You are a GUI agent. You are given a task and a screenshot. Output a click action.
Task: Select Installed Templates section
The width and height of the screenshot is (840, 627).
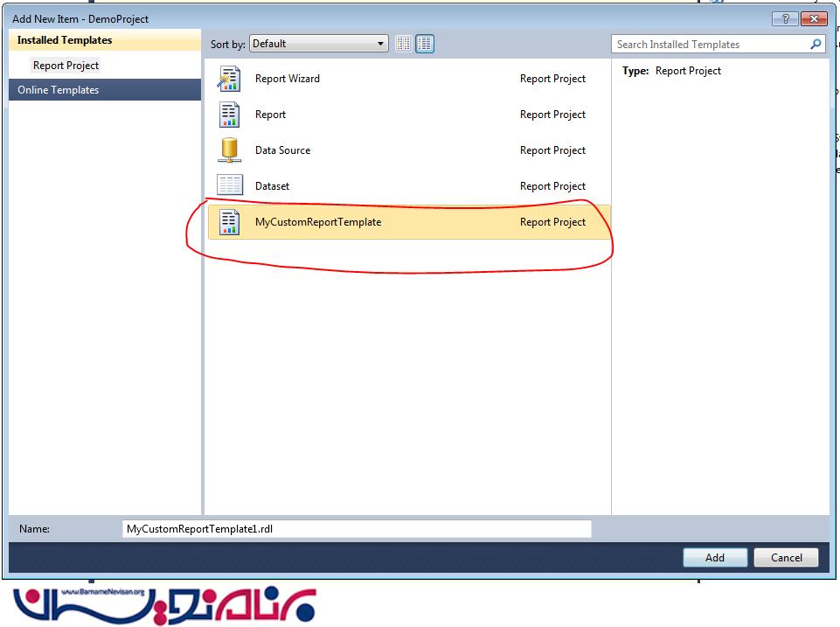(x=105, y=40)
